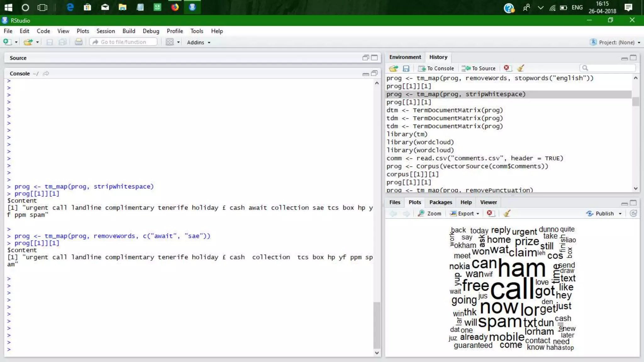Remove the current plot using the red X

click(x=490, y=213)
